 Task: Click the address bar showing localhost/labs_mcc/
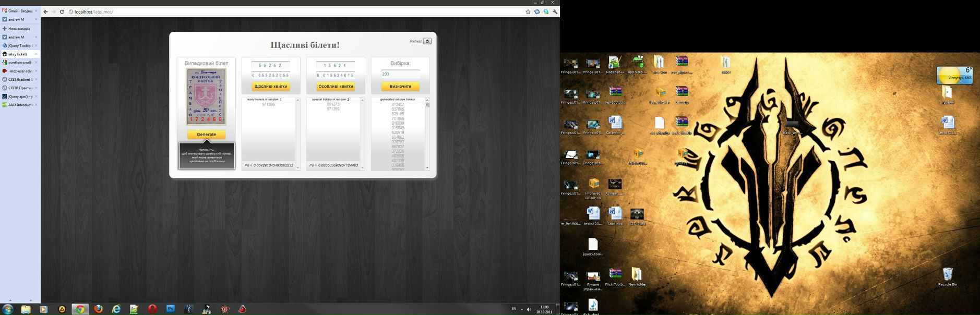click(x=292, y=11)
